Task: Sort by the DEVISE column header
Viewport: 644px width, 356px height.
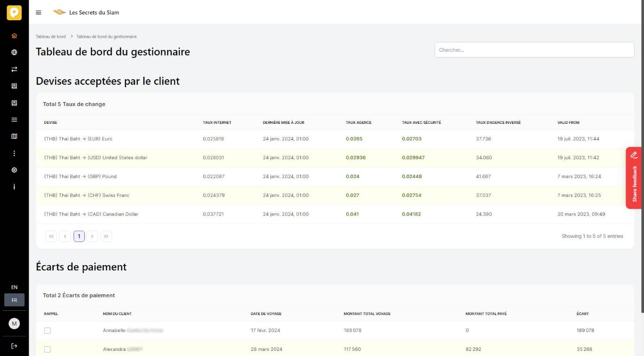Action: [x=50, y=122]
